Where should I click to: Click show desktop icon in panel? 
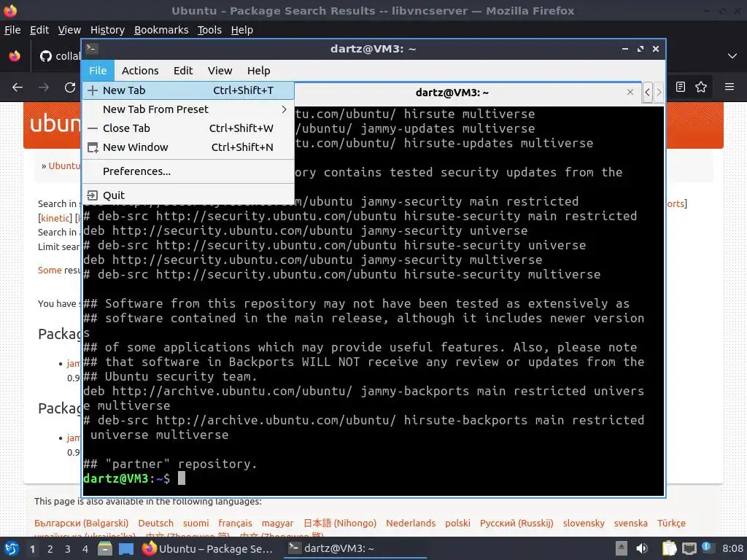126,548
